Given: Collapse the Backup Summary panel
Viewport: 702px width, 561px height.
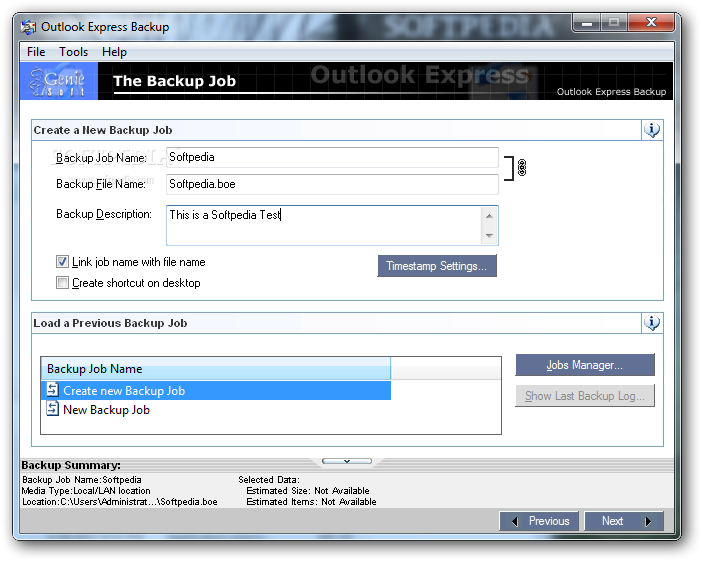Looking at the screenshot, I should point(347,461).
